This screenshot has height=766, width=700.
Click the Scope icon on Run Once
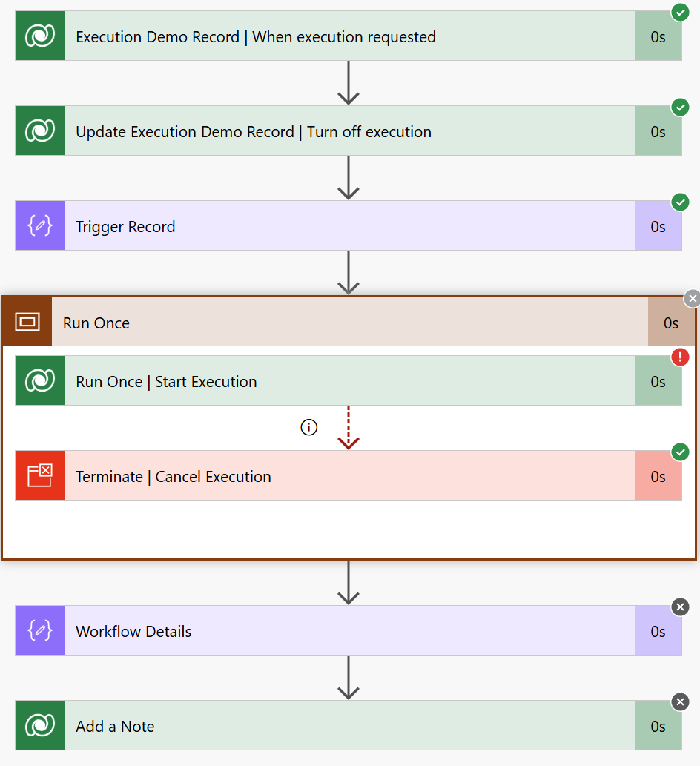pyautogui.click(x=27, y=322)
